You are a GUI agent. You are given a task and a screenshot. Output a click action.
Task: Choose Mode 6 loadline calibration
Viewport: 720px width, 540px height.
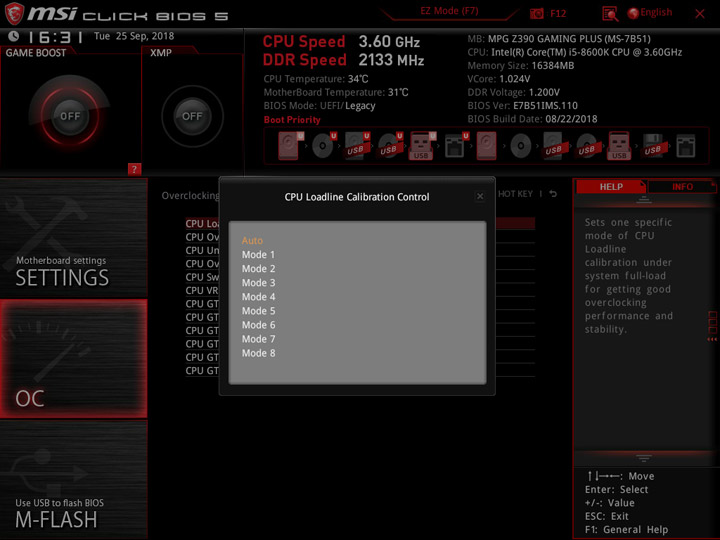tap(259, 325)
